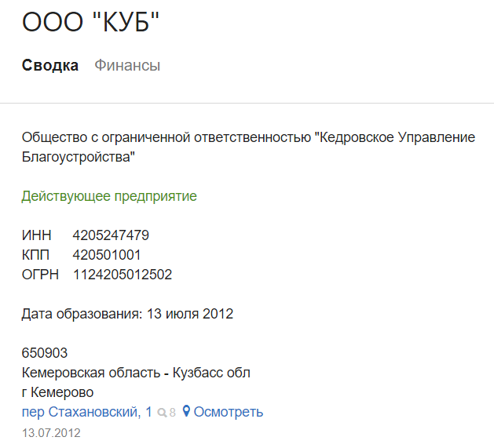
Task: Open the Осмотреть link
Action: [x=228, y=412]
